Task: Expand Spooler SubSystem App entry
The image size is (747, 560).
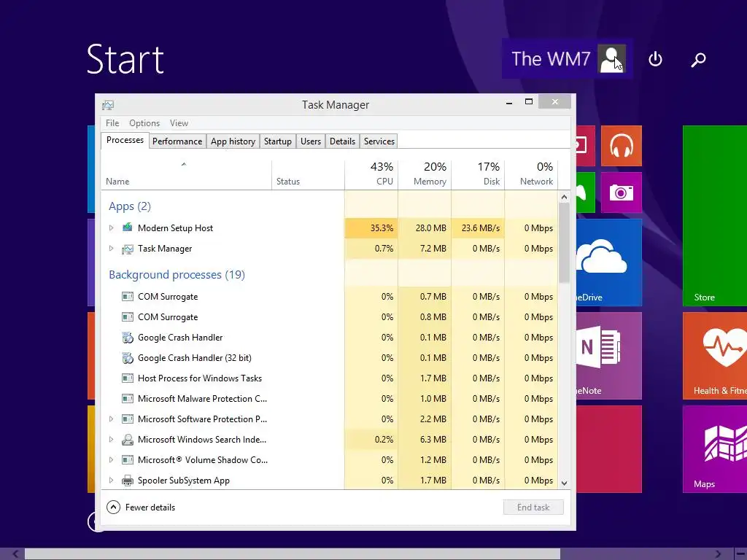Action: point(111,480)
